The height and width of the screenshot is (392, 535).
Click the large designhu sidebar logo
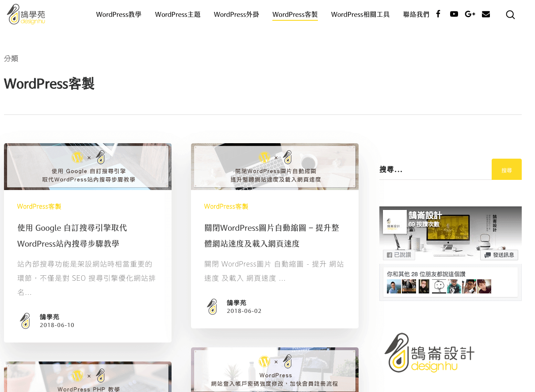click(429, 353)
